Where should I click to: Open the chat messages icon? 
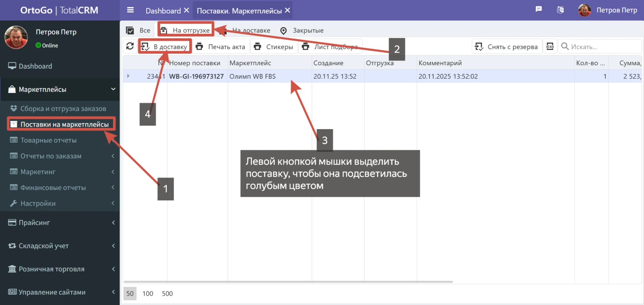pyautogui.click(x=539, y=10)
